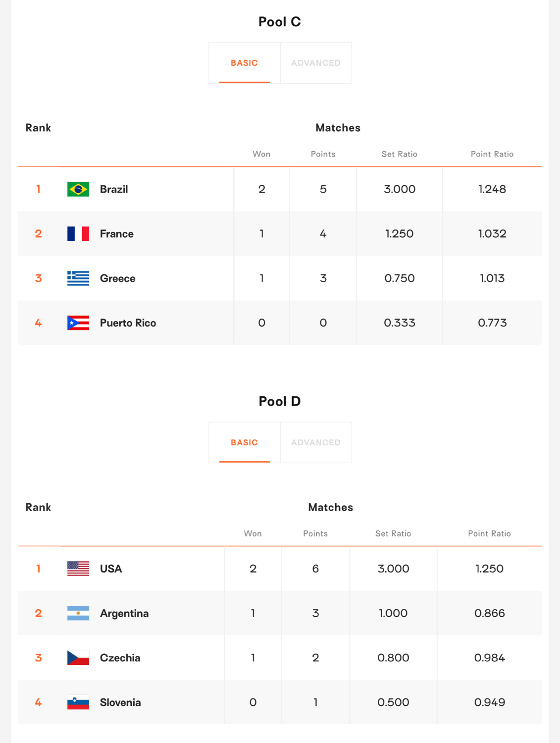Switch Pool D to Advanced tab

pos(316,442)
